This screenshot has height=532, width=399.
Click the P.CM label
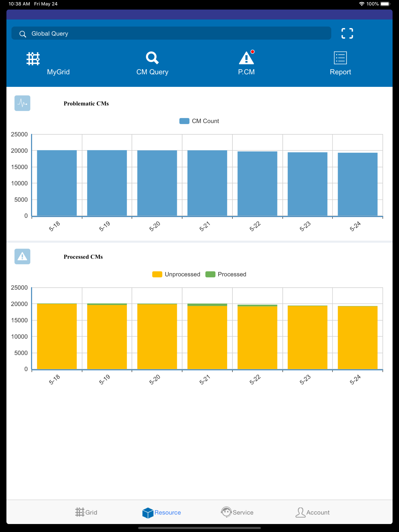pos(246,72)
